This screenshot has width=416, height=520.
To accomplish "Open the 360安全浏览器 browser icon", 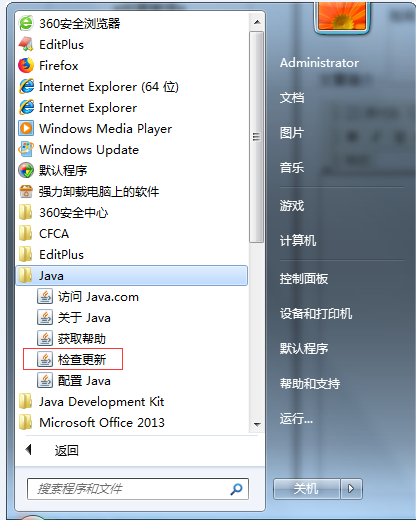I will coord(26,23).
